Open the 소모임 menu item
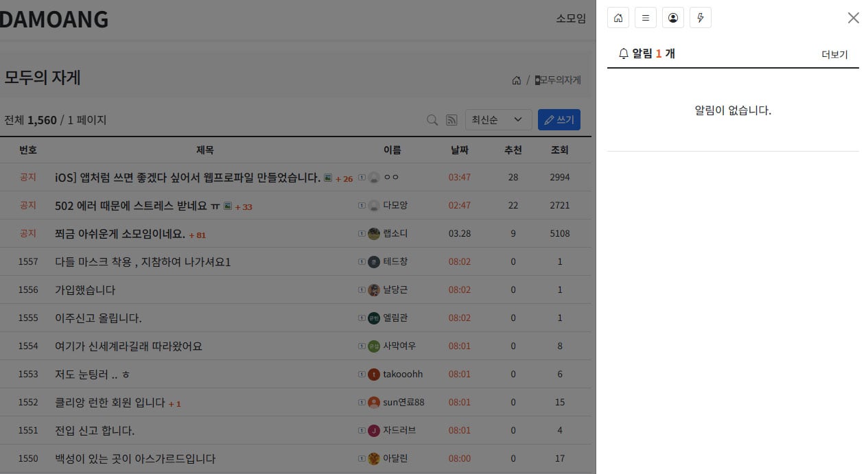This screenshot has width=868, height=474. coord(571,19)
